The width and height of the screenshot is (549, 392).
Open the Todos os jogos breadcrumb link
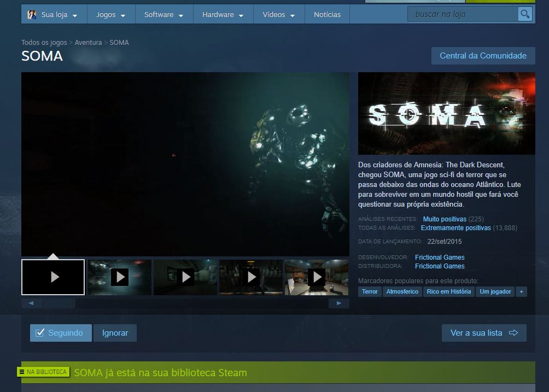pyautogui.click(x=44, y=42)
